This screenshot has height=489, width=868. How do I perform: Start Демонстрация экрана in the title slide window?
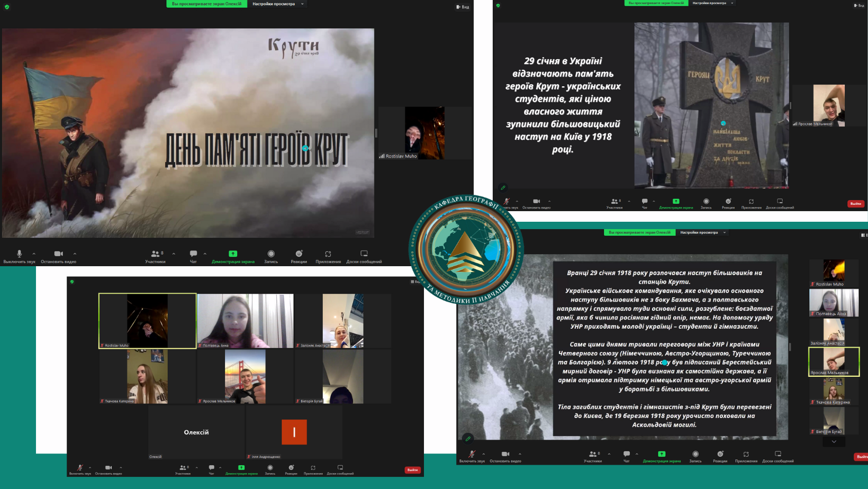click(233, 257)
